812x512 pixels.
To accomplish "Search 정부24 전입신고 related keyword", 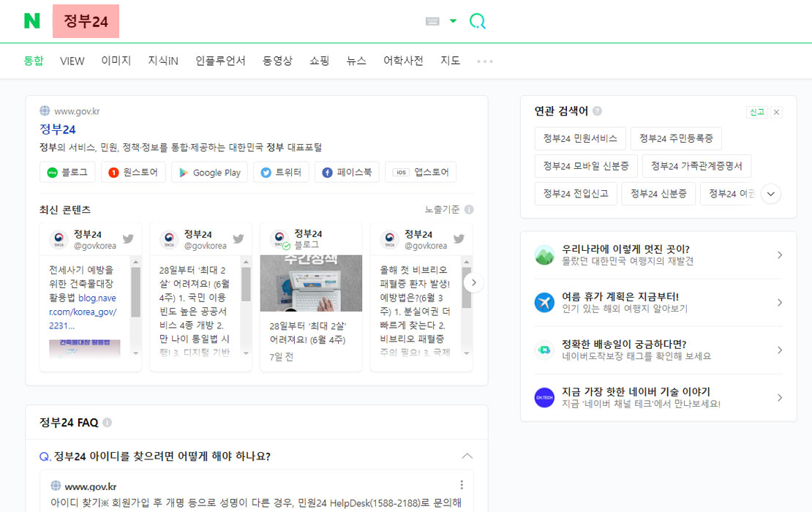I will tap(575, 194).
